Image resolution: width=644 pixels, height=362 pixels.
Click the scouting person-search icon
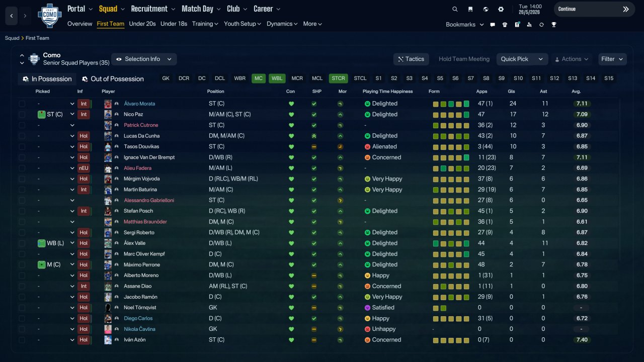pos(529,24)
